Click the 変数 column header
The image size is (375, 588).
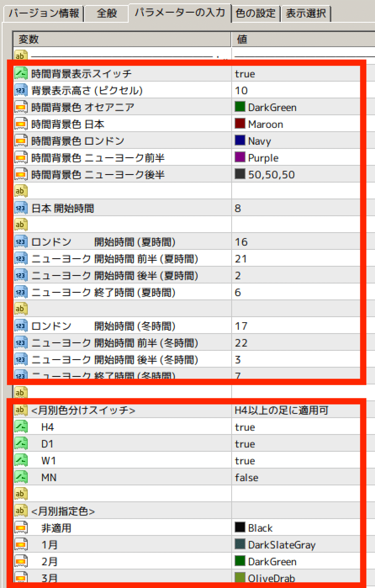[x=122, y=40]
